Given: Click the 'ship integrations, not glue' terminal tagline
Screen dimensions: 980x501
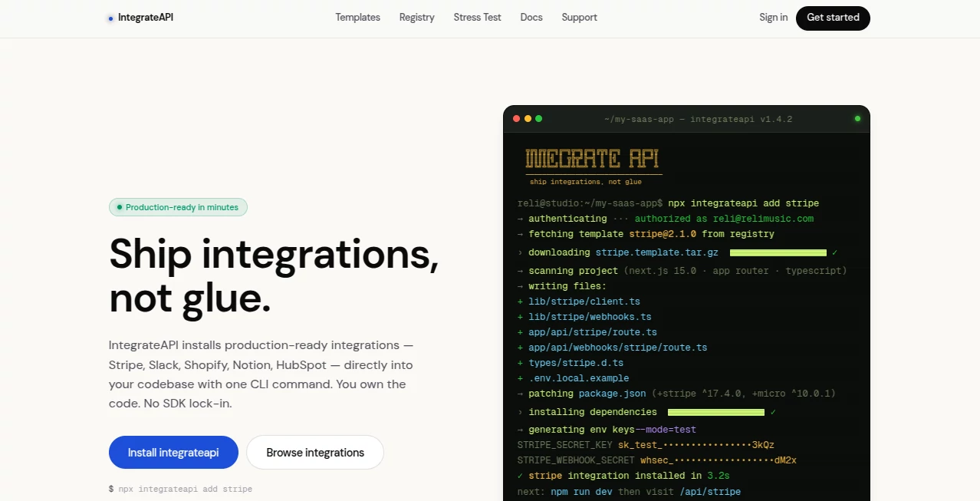Looking at the screenshot, I should [586, 182].
